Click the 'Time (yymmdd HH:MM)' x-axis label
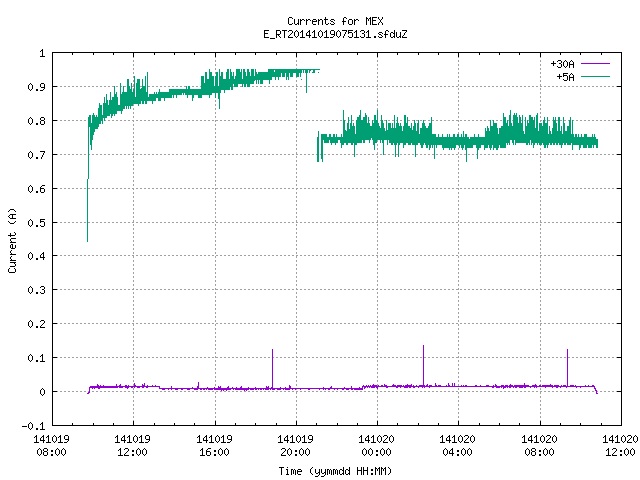Screen dimensions: 640x480 335,471
